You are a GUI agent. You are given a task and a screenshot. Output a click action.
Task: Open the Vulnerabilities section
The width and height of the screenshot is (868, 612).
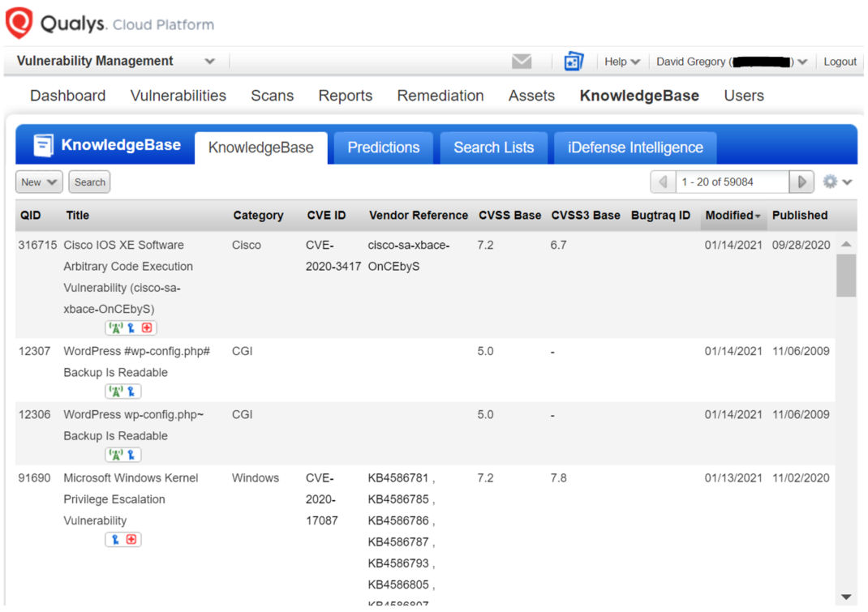tap(178, 96)
